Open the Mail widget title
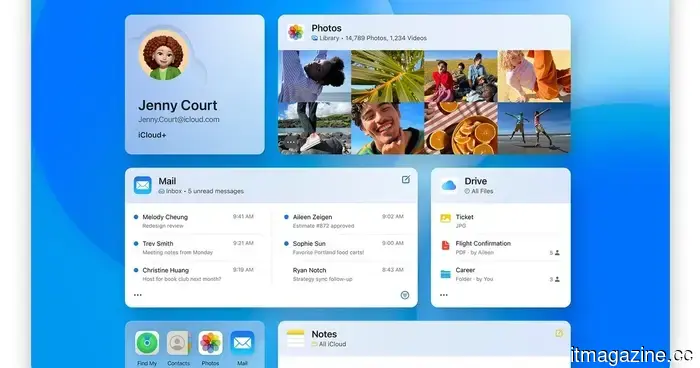Viewport: 700px width, 368px height. click(167, 181)
